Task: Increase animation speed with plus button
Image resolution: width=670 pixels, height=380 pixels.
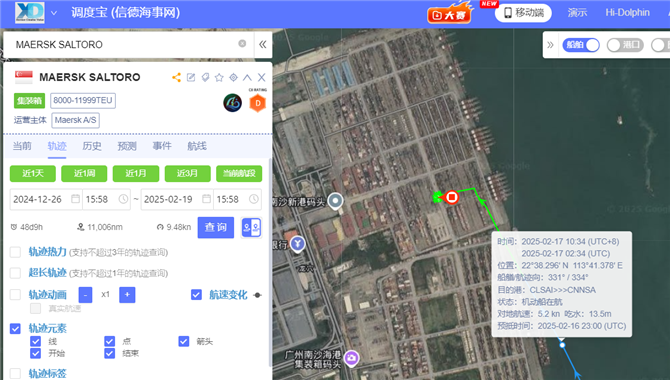Action: (127, 295)
